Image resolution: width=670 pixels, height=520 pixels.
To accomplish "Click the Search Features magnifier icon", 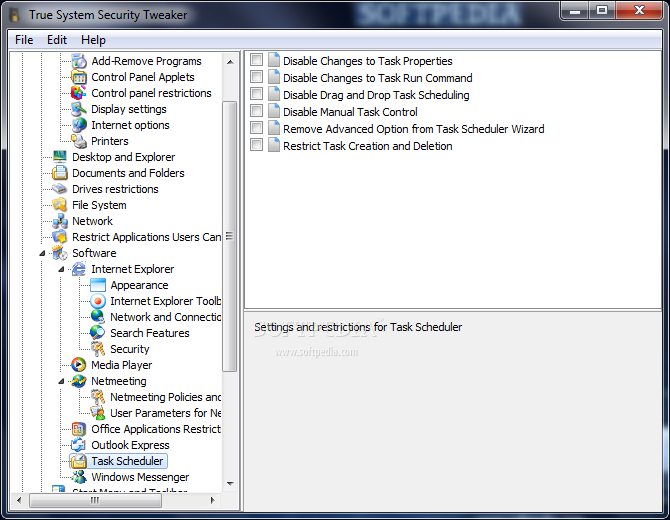I will click(x=98, y=333).
